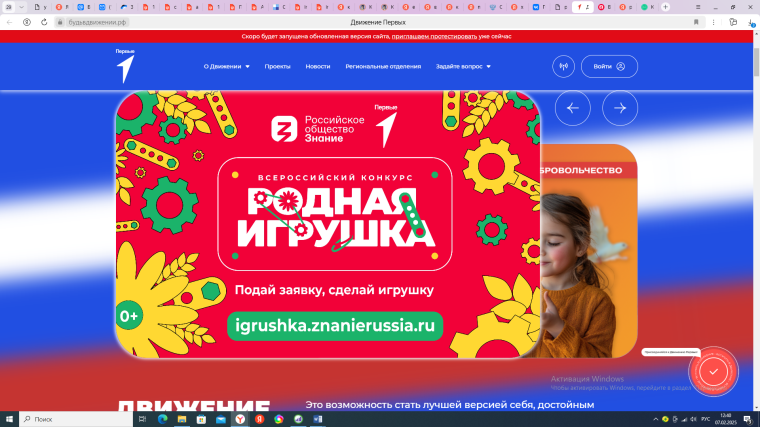Screen dimensions: 760x427
Task: Switch to the first browser tab with page icon
Action: point(40,7)
